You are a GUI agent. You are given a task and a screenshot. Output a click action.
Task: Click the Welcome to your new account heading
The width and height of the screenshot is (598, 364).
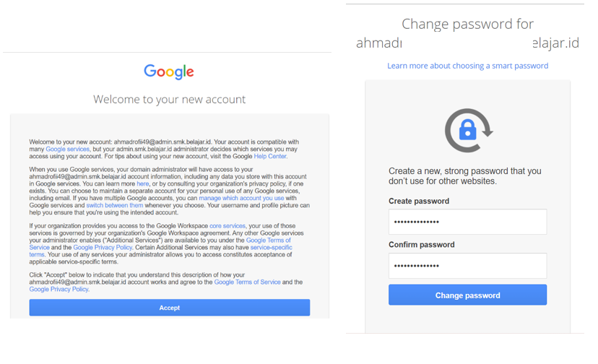[x=169, y=99]
